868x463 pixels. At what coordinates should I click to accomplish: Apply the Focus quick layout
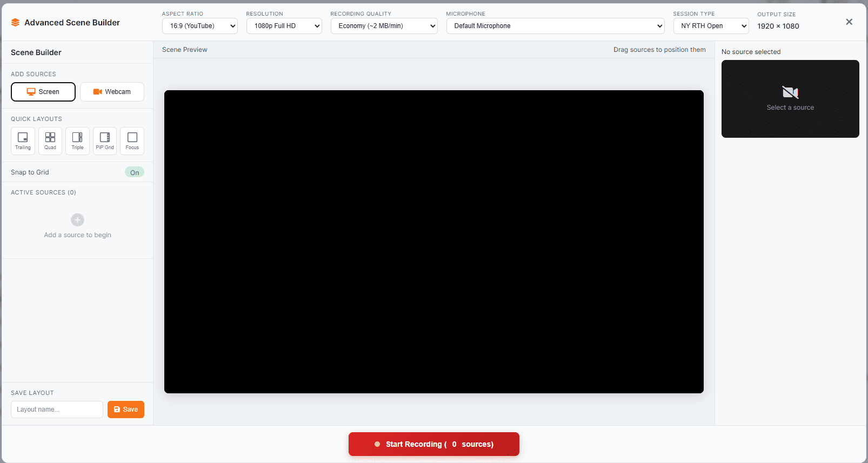132,141
